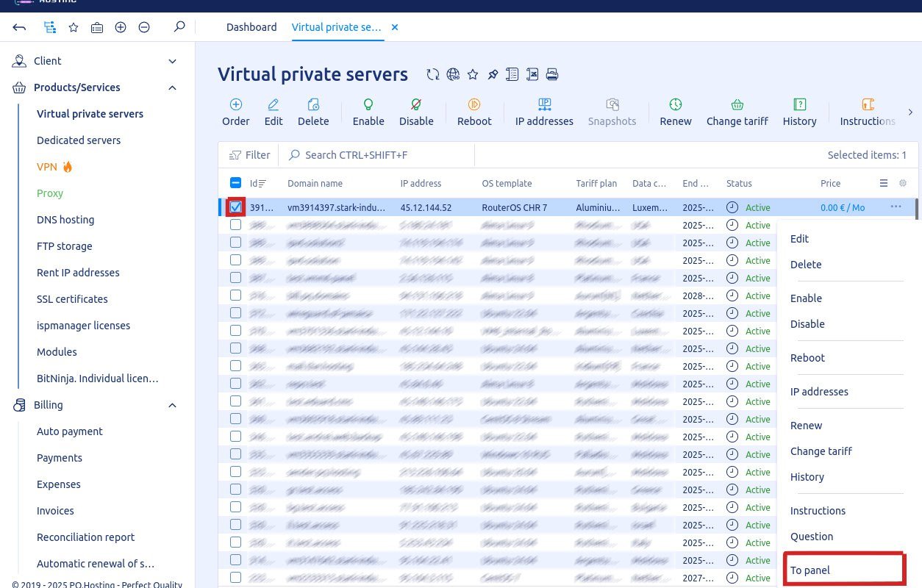Click the Disable toolbar button

click(416, 112)
